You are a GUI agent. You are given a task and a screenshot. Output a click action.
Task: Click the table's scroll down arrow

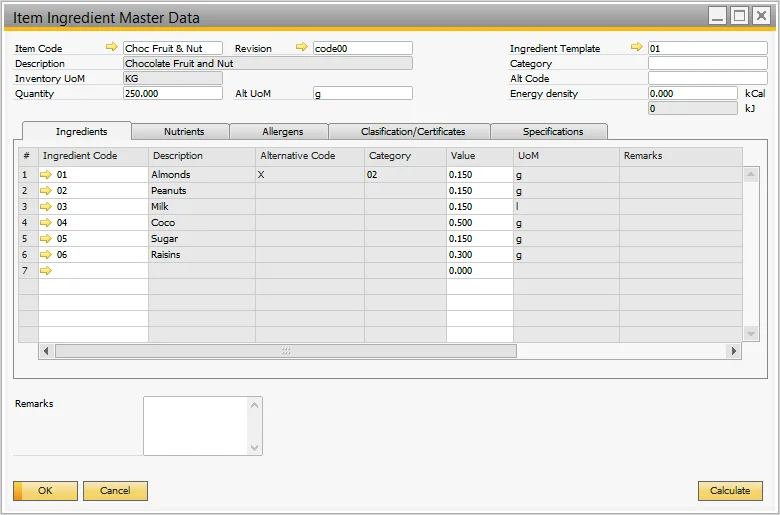[751, 333]
